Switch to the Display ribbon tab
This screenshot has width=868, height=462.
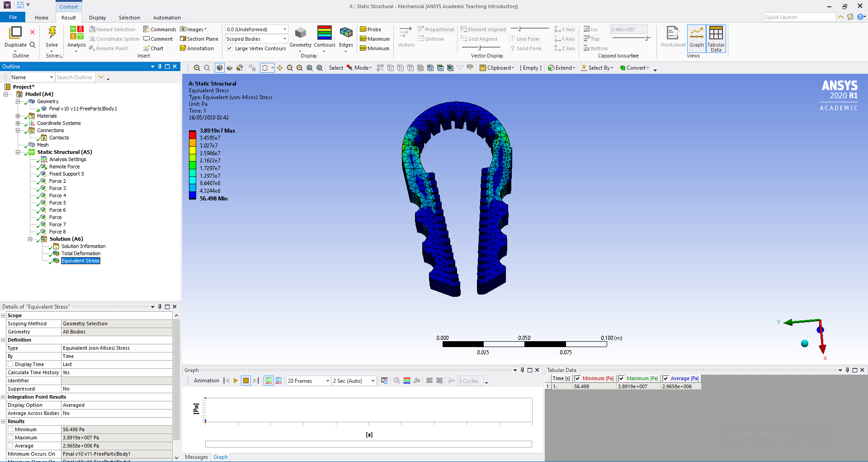(97, 18)
